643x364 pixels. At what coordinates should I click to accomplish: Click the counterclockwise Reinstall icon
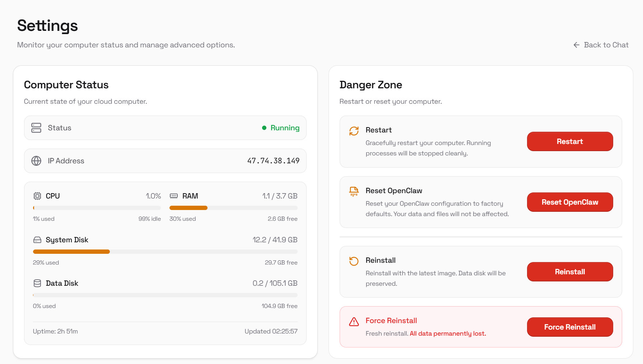pyautogui.click(x=354, y=261)
